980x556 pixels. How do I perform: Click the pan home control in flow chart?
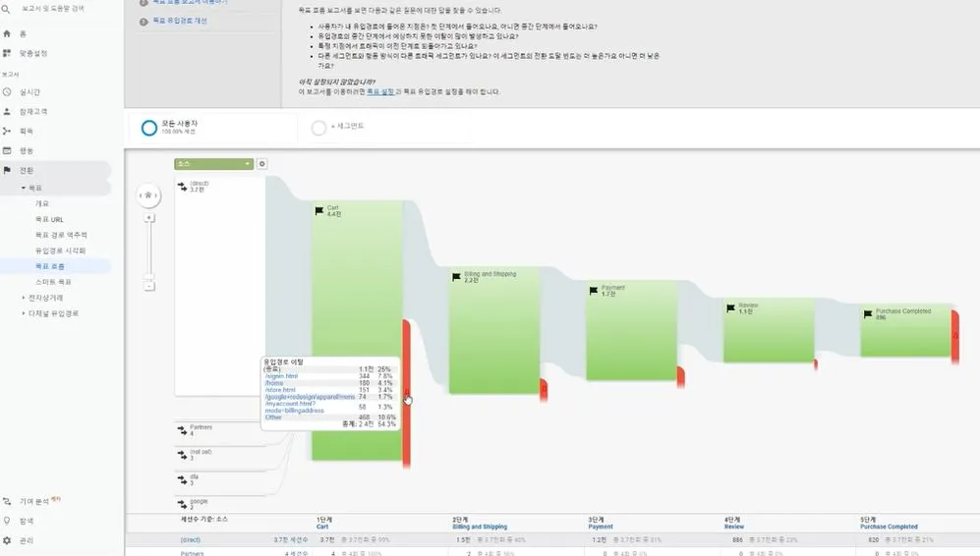point(148,195)
